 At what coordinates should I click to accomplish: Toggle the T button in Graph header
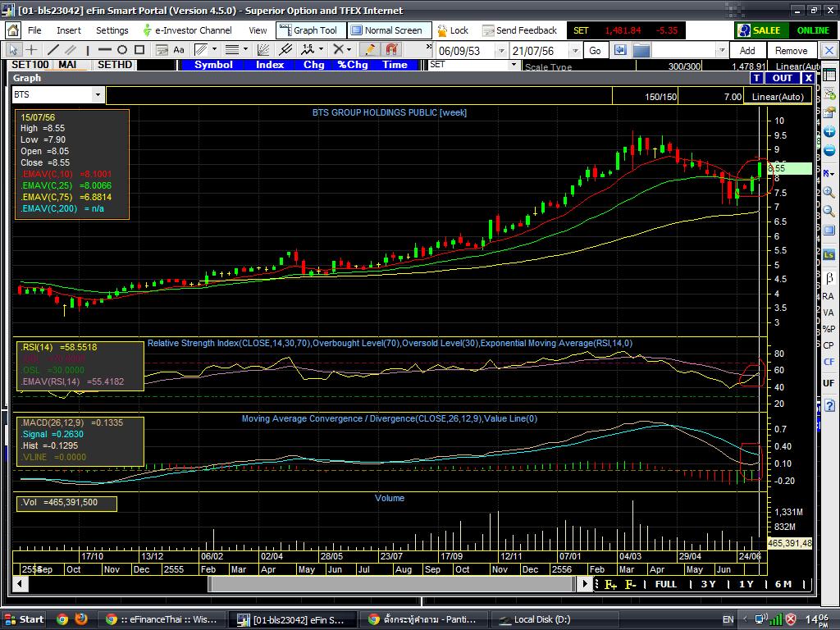tap(756, 78)
